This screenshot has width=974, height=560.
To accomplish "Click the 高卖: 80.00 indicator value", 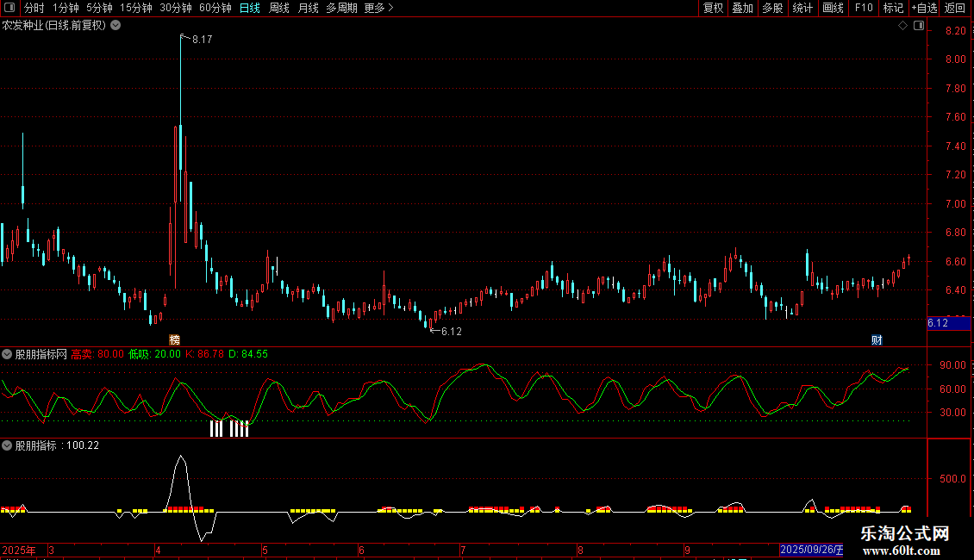I will [x=97, y=354].
